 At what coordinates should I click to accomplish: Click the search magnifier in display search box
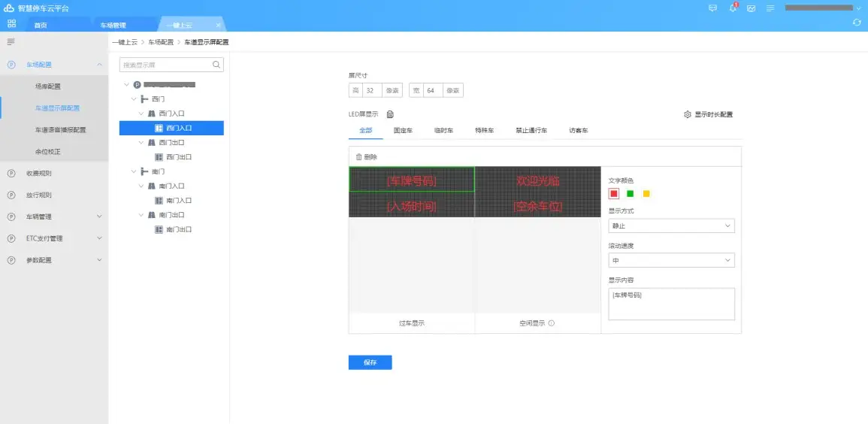point(216,65)
